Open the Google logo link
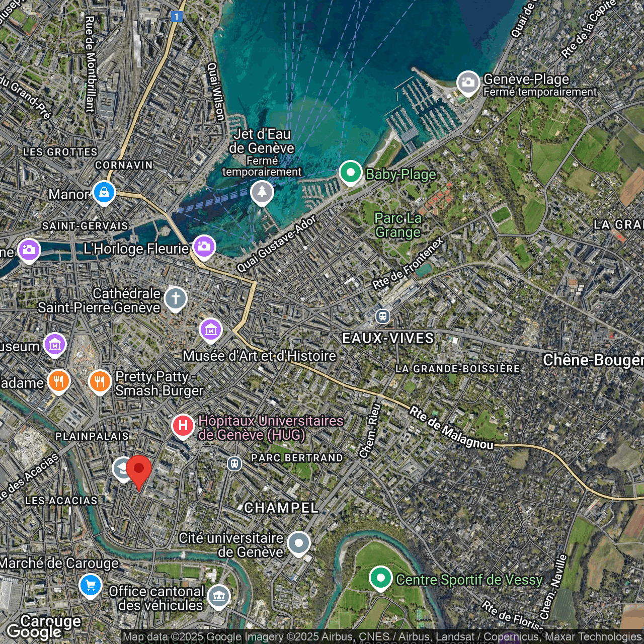This screenshot has width=644, height=644. (x=34, y=631)
